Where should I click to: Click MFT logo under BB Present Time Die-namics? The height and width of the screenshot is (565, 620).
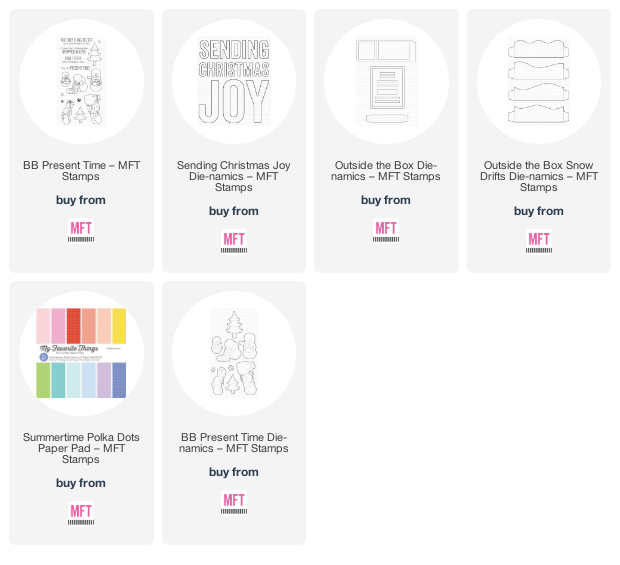click(x=234, y=503)
